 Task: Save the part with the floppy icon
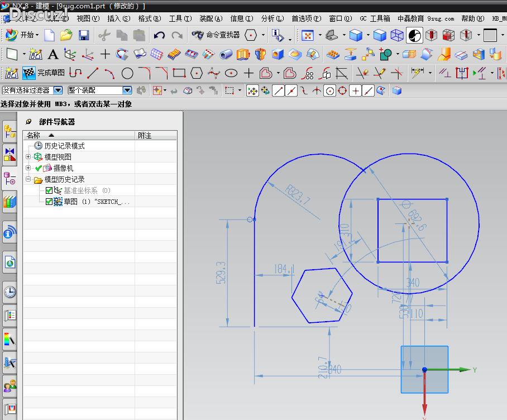tap(84, 35)
